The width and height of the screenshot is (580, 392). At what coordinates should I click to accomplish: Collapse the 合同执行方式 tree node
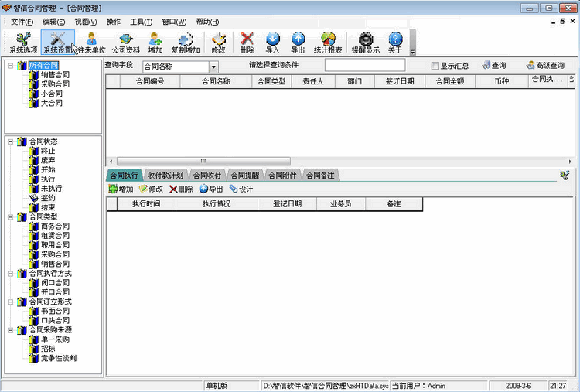[10, 274]
